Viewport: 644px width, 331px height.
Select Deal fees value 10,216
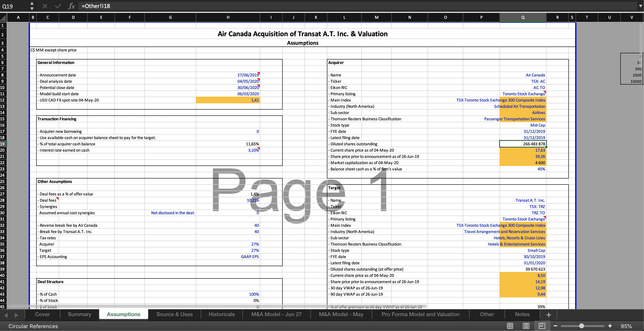click(228, 200)
